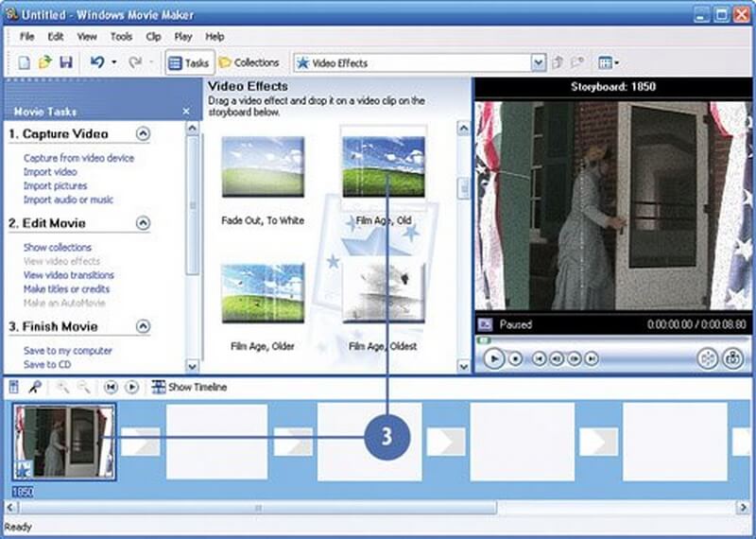Click the New Collection Folder icon
Viewport: 756px width, 539px height.
tap(577, 62)
